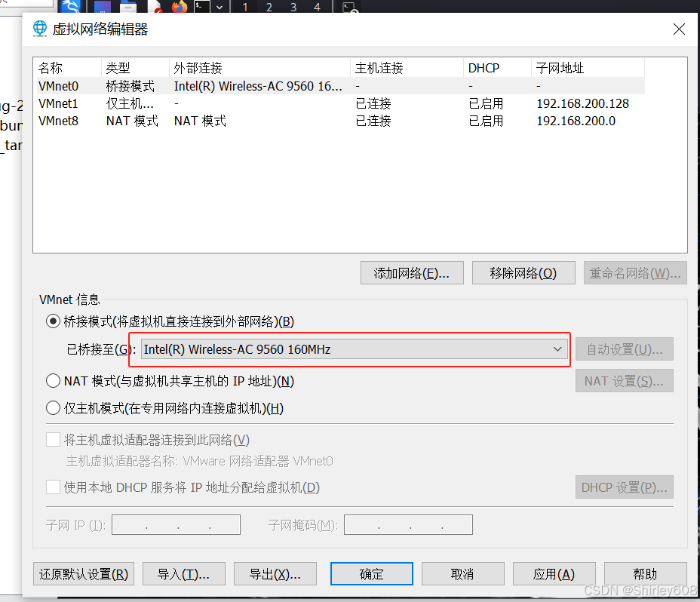Image resolution: width=700 pixels, height=602 pixels.
Task: Open the terminal emulator in Kali panel
Action: coord(202,6)
